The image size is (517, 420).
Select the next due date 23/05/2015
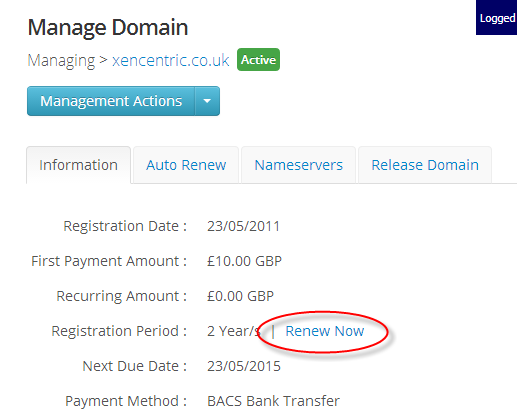pos(244,366)
